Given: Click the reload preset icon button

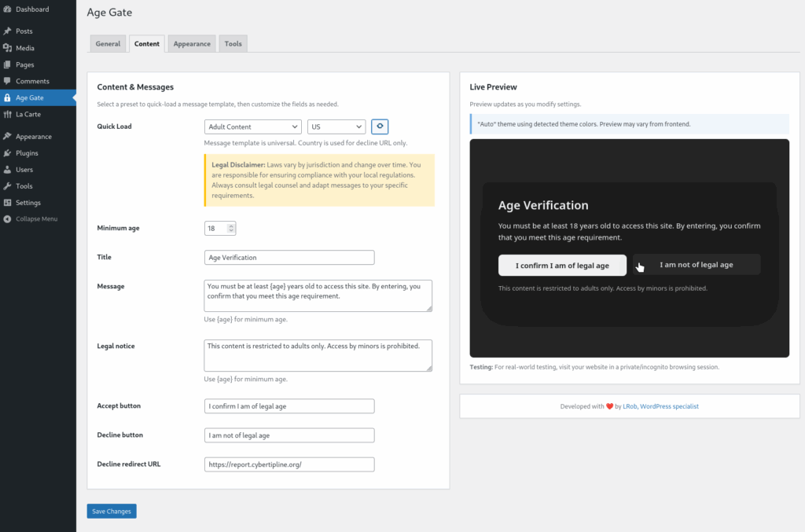Looking at the screenshot, I should [380, 127].
